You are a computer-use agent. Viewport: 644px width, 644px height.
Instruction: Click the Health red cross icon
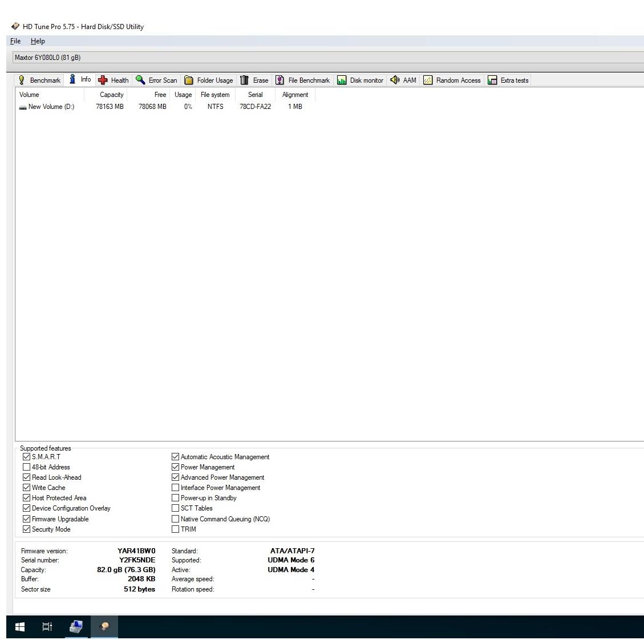(x=103, y=80)
